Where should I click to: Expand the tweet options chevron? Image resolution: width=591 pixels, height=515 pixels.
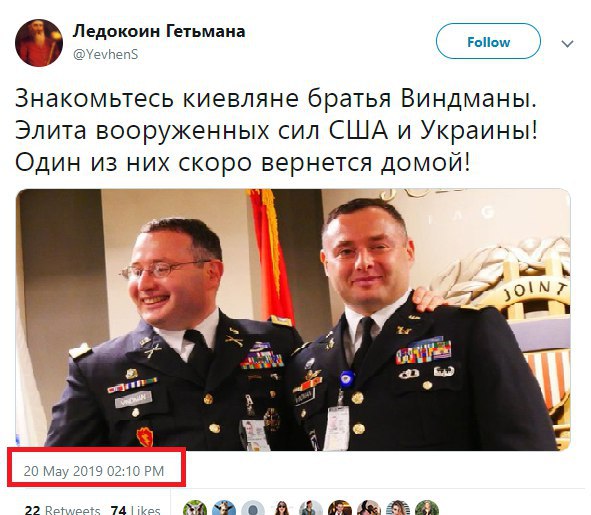pyautogui.click(x=567, y=44)
